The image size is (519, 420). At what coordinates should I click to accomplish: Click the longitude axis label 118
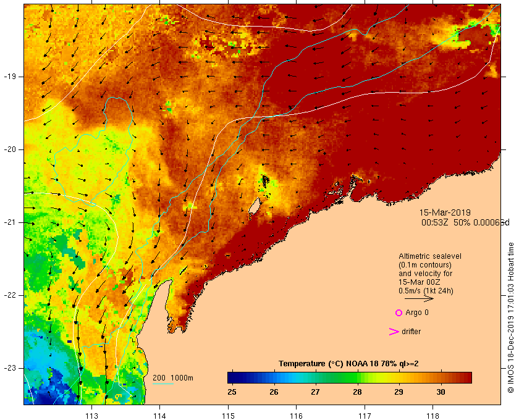433,416
